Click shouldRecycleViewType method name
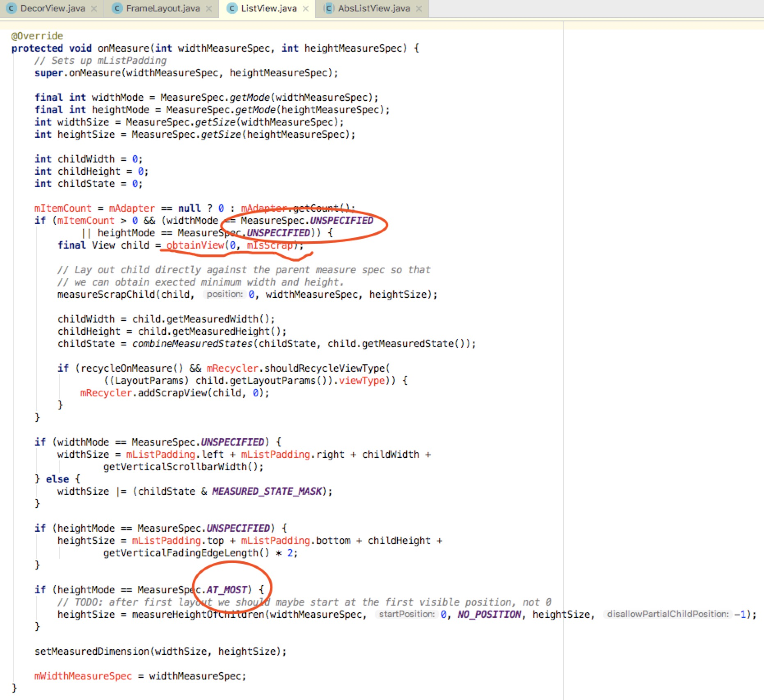Viewport: 764px width, 700px height. coord(325,368)
